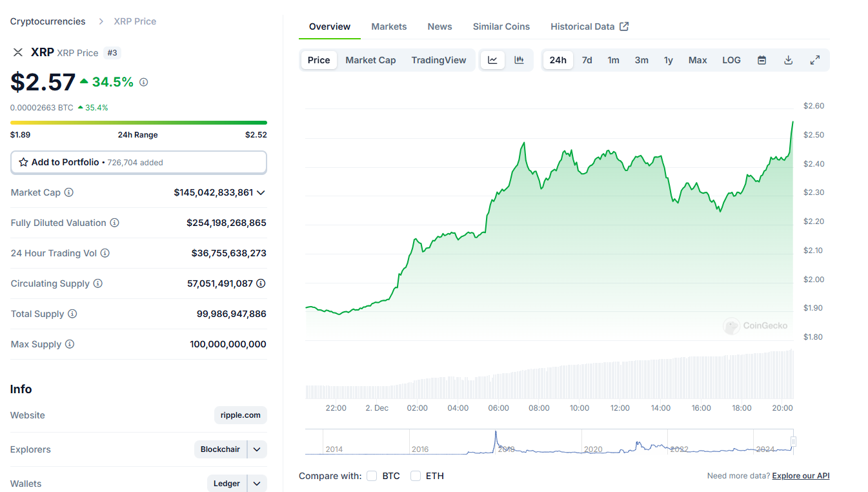
Task: Click the 24h Range gradient bar
Action: point(139,123)
